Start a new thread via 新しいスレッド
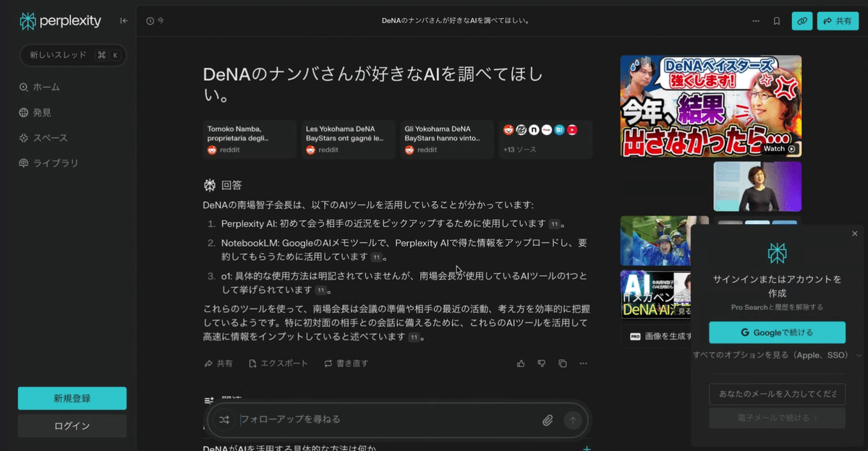Viewport: 868px width, 451px height. 72,55
